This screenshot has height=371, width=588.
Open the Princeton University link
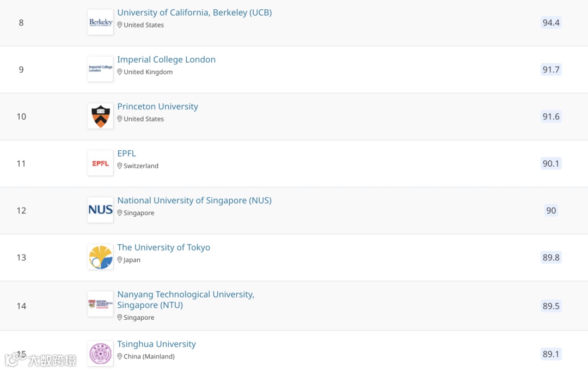157,106
